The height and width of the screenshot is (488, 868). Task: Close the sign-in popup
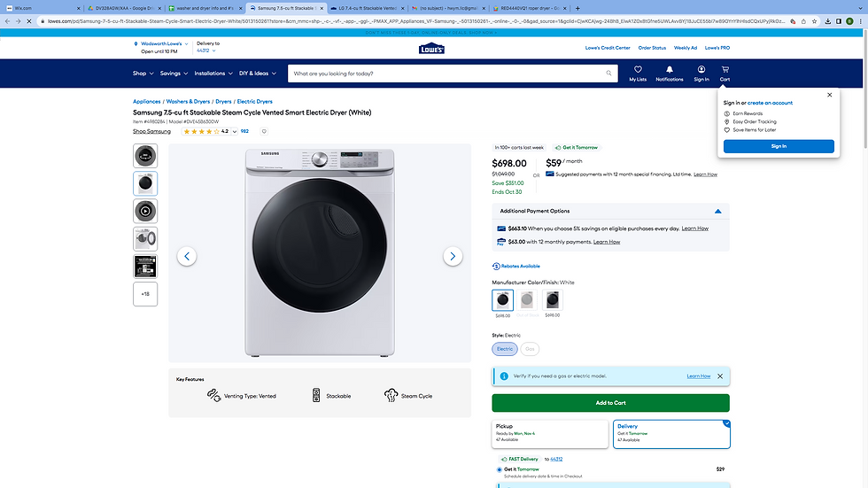coord(829,95)
